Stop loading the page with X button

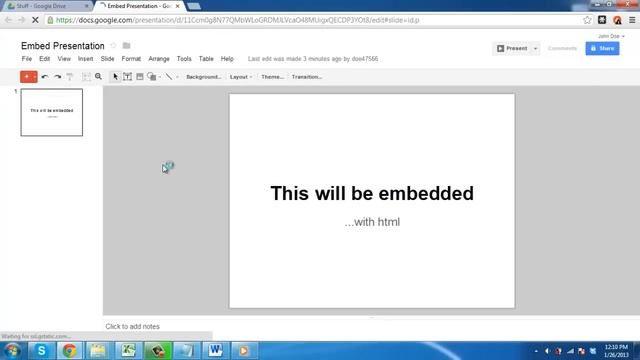point(35,20)
